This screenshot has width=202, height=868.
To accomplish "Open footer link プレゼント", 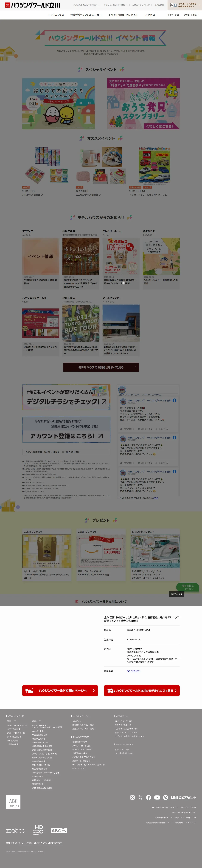I will pyautogui.click(x=76, y=721).
